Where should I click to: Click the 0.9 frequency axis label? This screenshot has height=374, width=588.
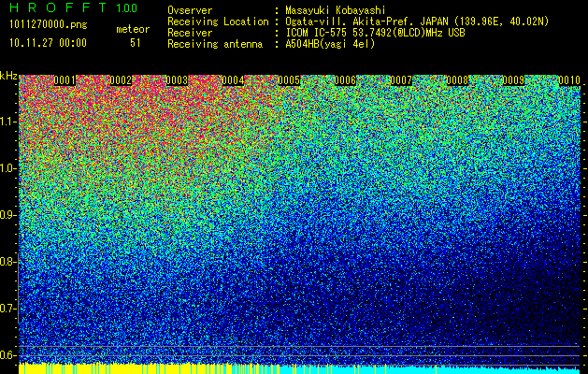tap(8, 215)
